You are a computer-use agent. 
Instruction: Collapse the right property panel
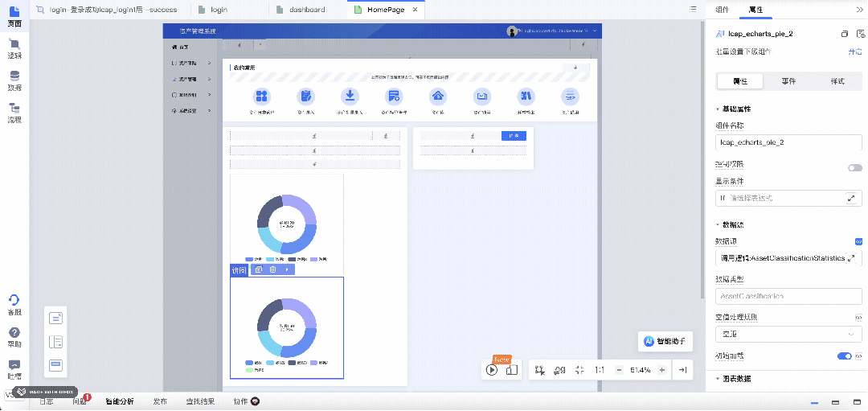[x=860, y=10]
